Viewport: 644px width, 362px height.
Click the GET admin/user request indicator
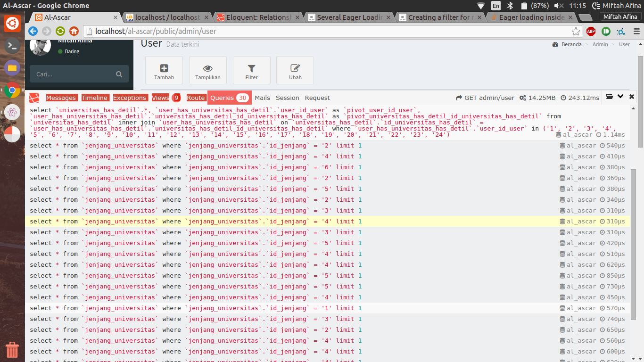pos(485,98)
